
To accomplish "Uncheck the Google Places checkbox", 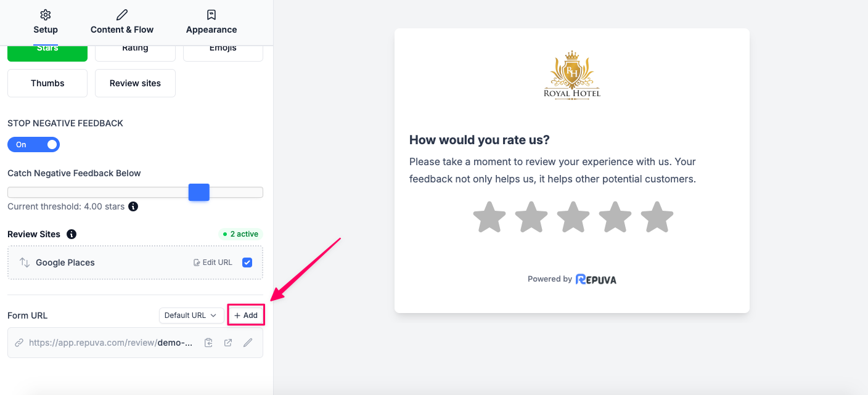I will (247, 263).
